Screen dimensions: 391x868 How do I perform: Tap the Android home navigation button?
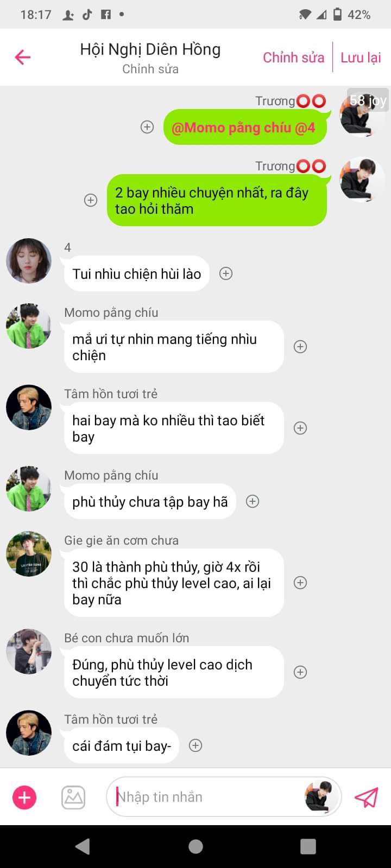click(195, 846)
